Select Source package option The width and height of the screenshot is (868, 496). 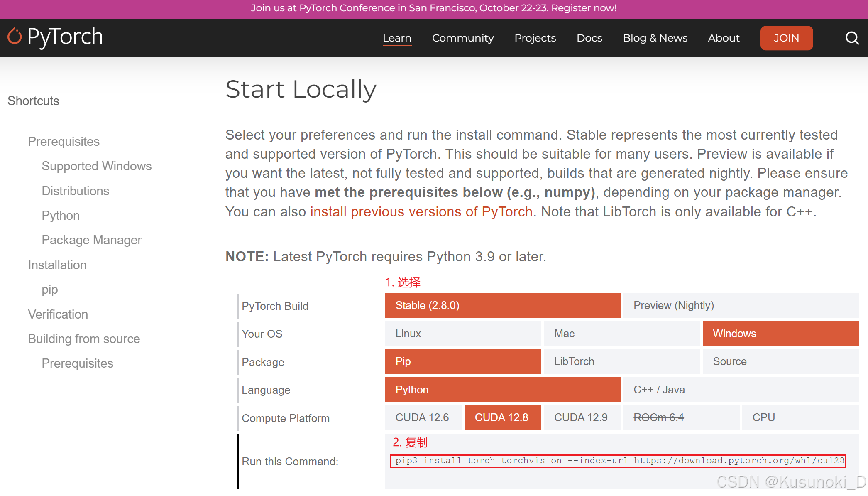coord(780,361)
